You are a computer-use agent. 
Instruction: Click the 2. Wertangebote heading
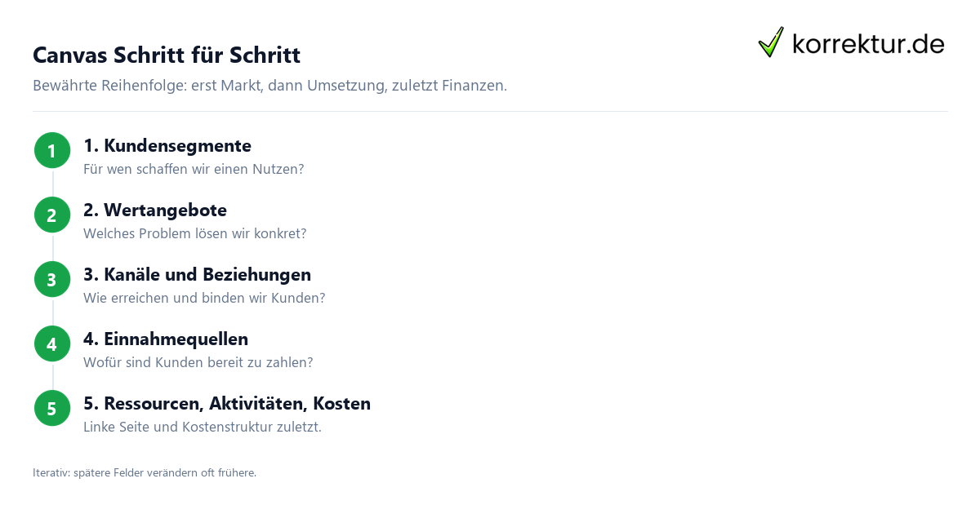(155, 210)
